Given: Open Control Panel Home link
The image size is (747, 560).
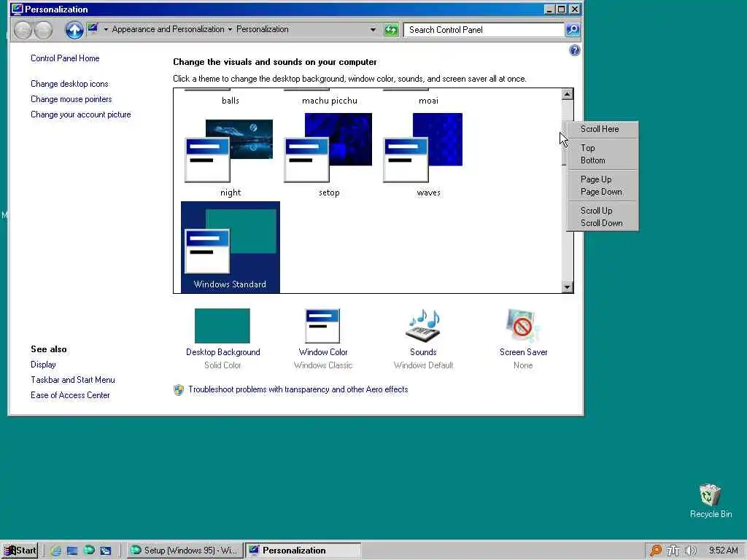Looking at the screenshot, I should (65, 58).
